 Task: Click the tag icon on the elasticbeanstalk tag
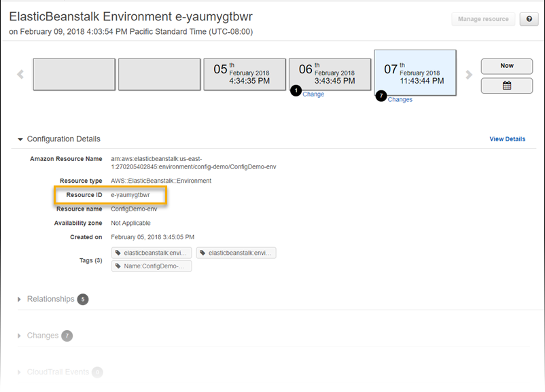(118, 252)
